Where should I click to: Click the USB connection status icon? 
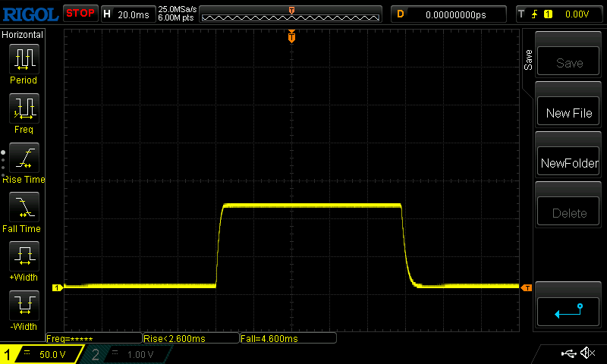568,353
